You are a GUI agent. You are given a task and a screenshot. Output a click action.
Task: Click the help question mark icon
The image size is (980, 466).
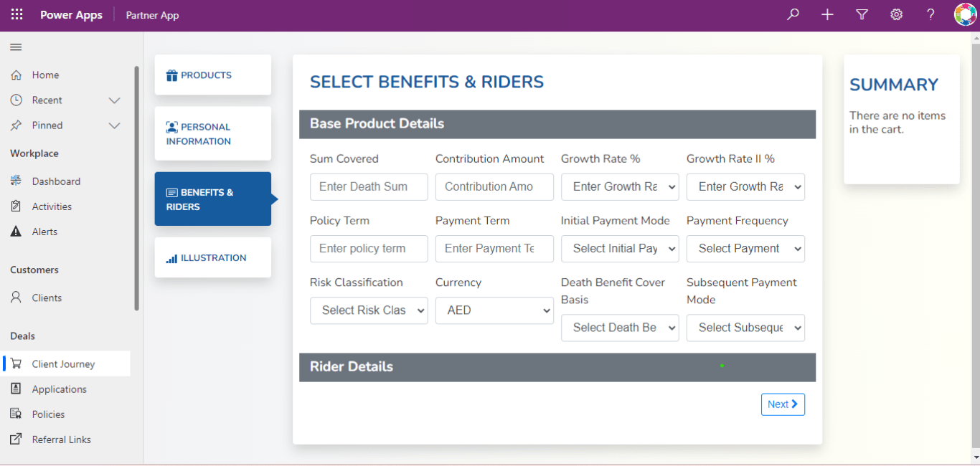click(x=930, y=14)
